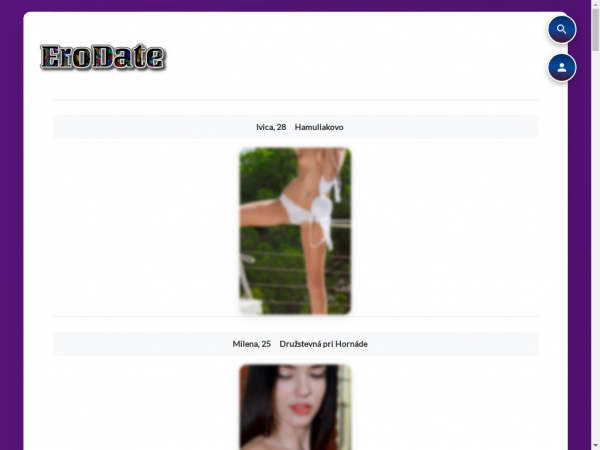Click the purple page background on left
Viewport: 600px width, 450px height.
(10, 250)
